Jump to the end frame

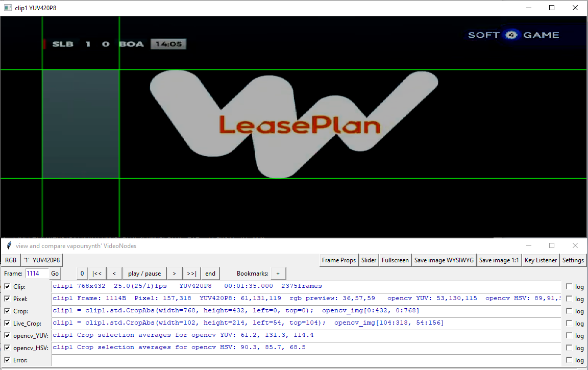[x=210, y=273]
